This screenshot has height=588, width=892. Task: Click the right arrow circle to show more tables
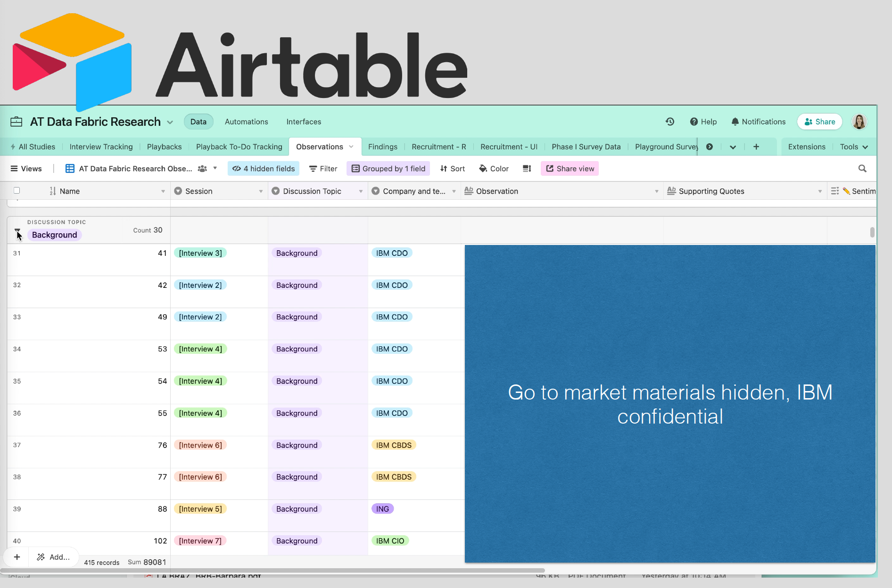[x=710, y=147]
